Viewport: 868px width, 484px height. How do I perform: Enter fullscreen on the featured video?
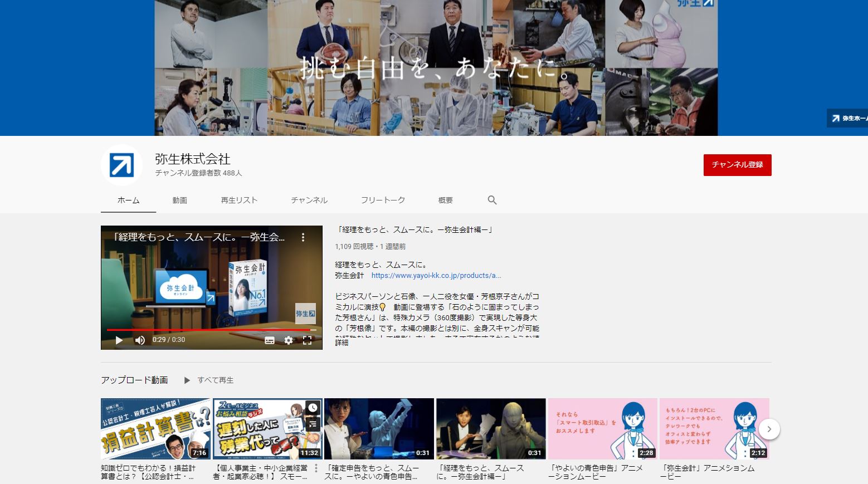pos(307,340)
